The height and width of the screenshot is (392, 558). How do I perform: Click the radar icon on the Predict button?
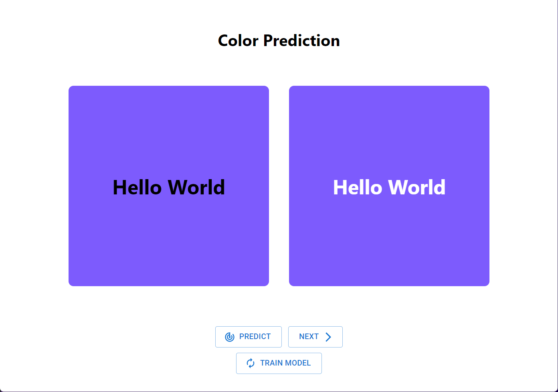pyautogui.click(x=230, y=337)
